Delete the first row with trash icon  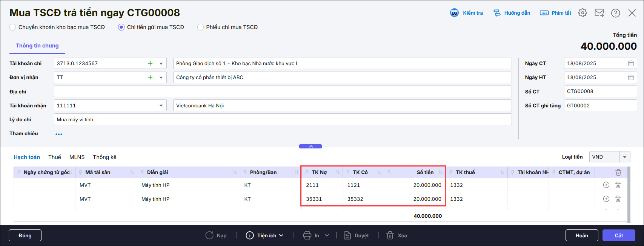coord(618,185)
